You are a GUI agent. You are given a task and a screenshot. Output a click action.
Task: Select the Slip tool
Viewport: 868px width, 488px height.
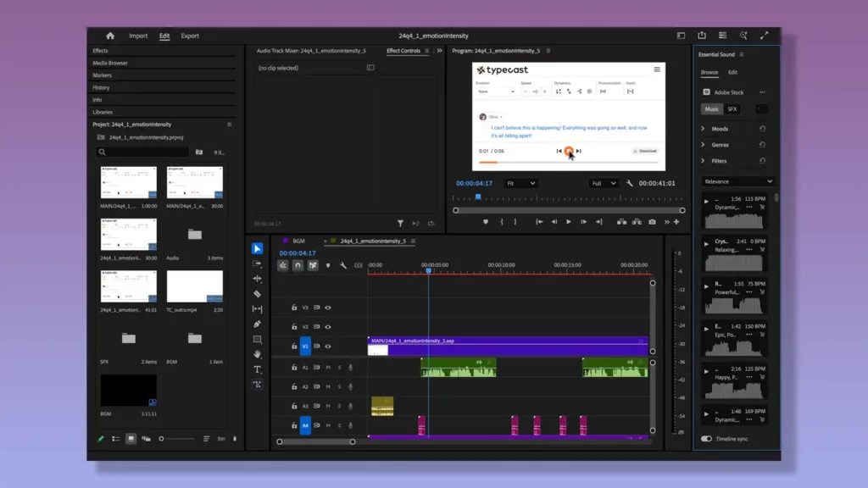pos(257,308)
